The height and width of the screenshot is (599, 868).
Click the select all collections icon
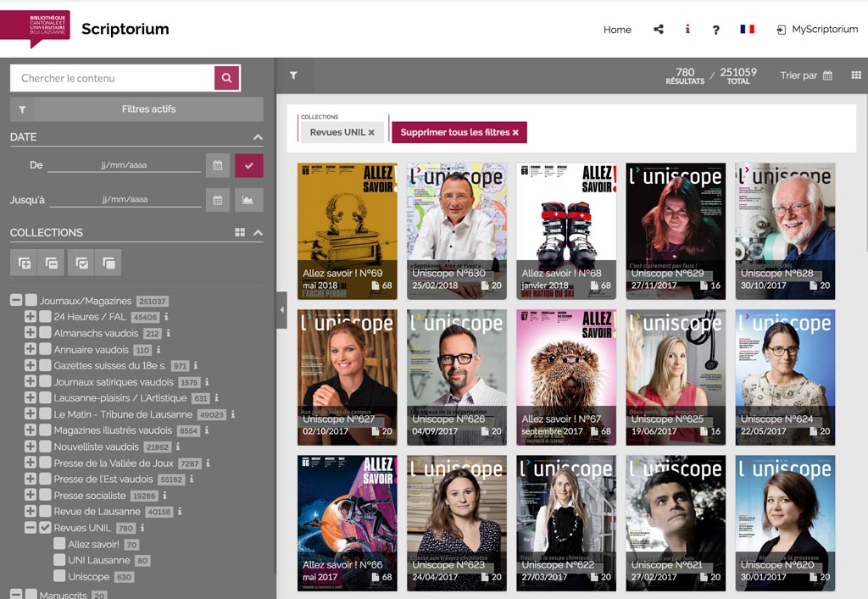81,263
